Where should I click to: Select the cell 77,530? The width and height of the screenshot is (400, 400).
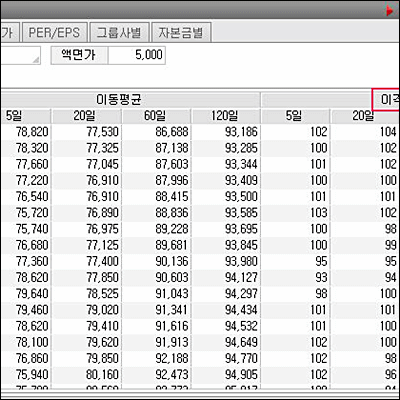[86, 132]
